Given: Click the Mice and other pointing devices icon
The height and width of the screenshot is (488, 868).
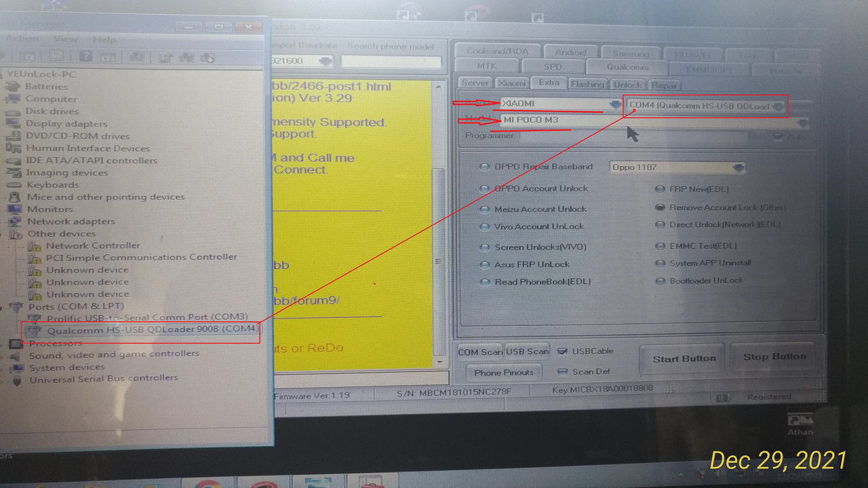Looking at the screenshot, I should click(14, 197).
